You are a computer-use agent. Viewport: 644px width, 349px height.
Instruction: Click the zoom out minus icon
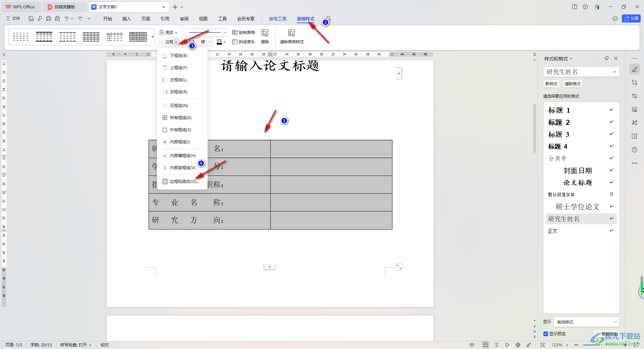point(576,345)
